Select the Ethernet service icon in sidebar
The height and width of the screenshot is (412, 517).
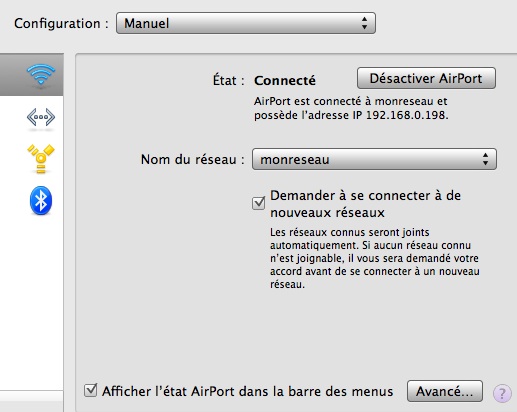pos(41,117)
